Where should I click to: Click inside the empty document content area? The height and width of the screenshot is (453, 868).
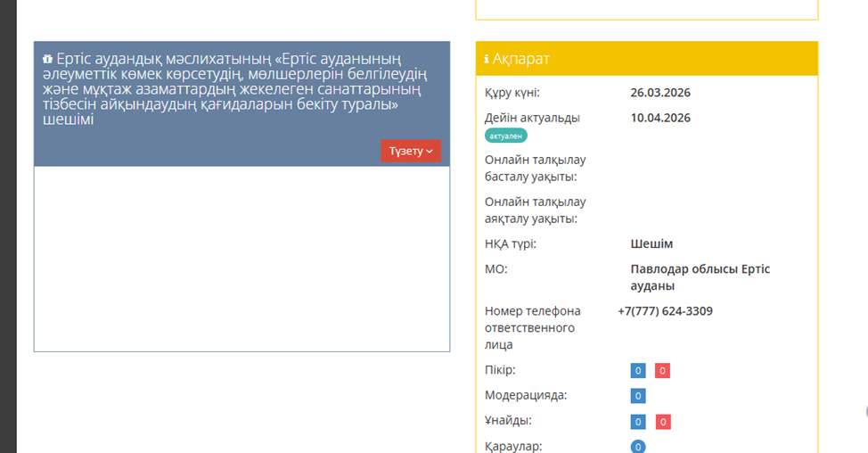(242, 259)
